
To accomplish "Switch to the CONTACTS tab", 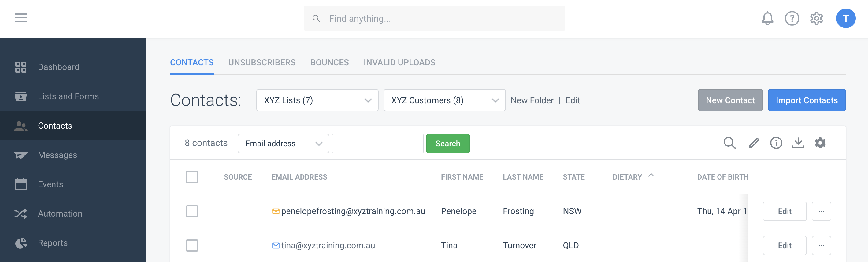I will [191, 63].
